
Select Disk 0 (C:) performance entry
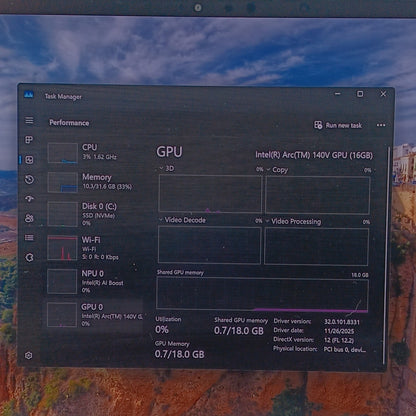(95, 214)
